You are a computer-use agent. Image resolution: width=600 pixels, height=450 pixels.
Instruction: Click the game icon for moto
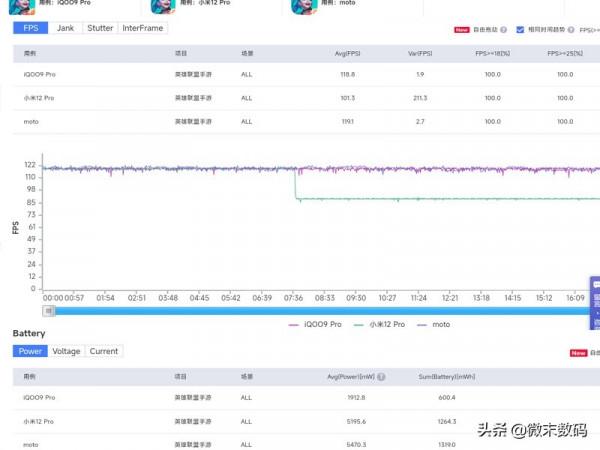(x=297, y=5)
